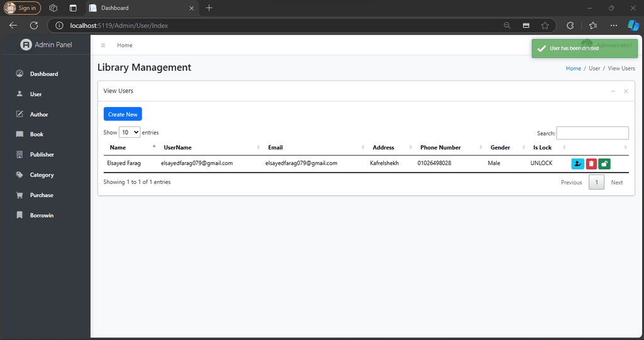Click the card-like icon in address bar
644x340 pixels.
526,25
